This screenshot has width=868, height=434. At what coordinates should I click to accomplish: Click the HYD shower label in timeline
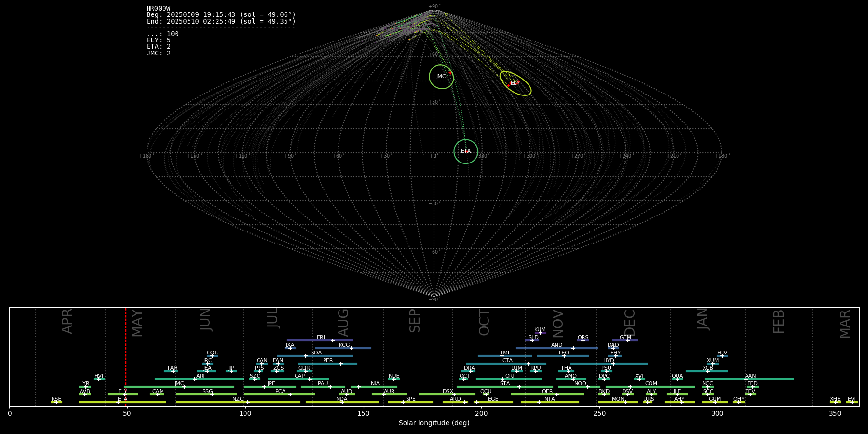tap(609, 361)
